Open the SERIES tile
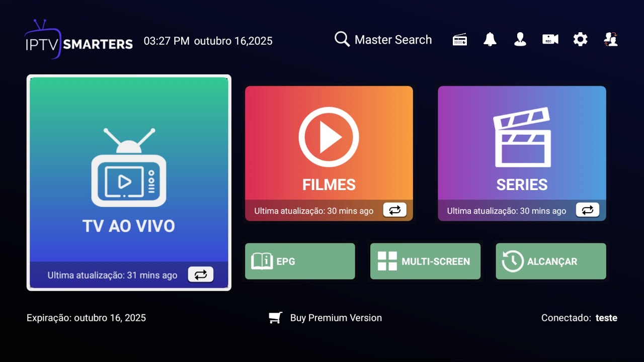Screen dimensions: 644x362 click(x=522, y=153)
